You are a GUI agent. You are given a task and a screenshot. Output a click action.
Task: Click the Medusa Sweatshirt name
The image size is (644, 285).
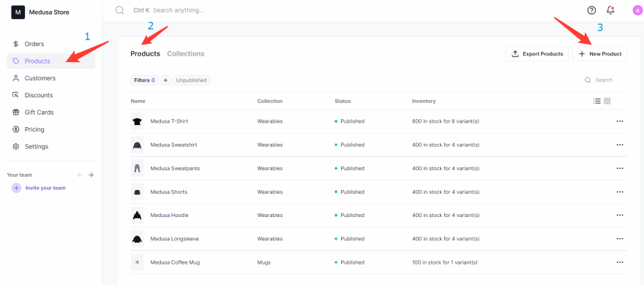pos(173,145)
